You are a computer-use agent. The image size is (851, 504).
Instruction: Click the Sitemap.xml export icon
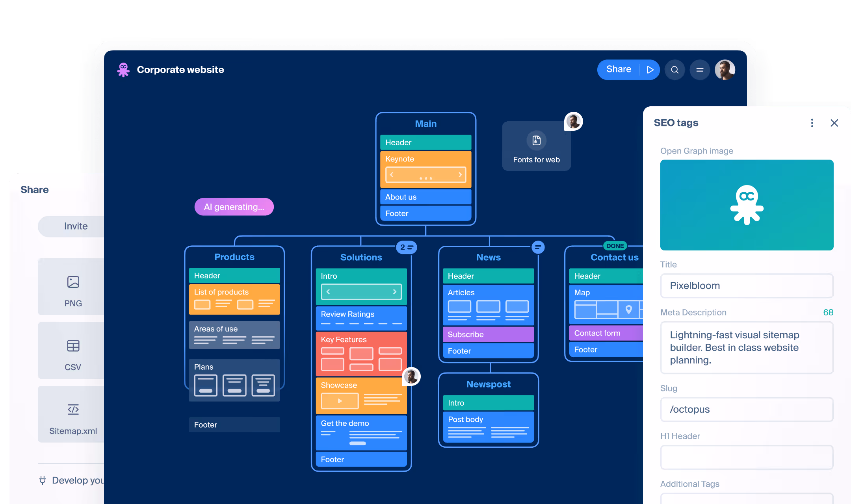[x=73, y=409]
